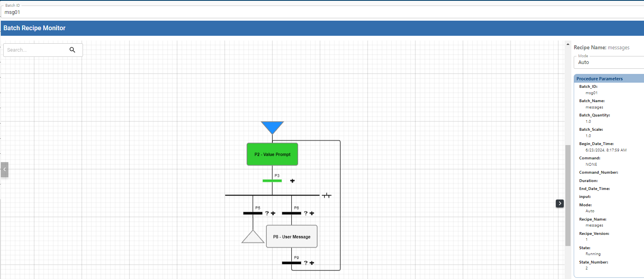Click the green P3 transition bar
Image resolution: width=644 pixels, height=279 pixels.
(x=272, y=181)
